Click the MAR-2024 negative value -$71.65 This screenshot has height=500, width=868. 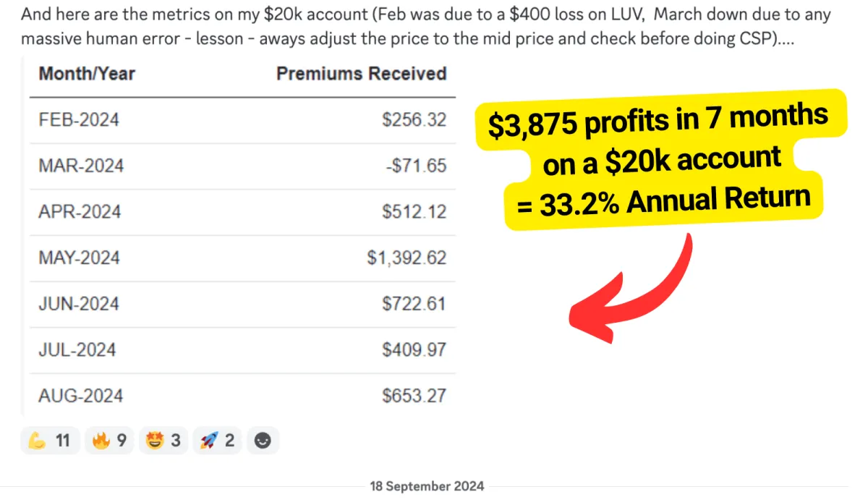(416, 166)
